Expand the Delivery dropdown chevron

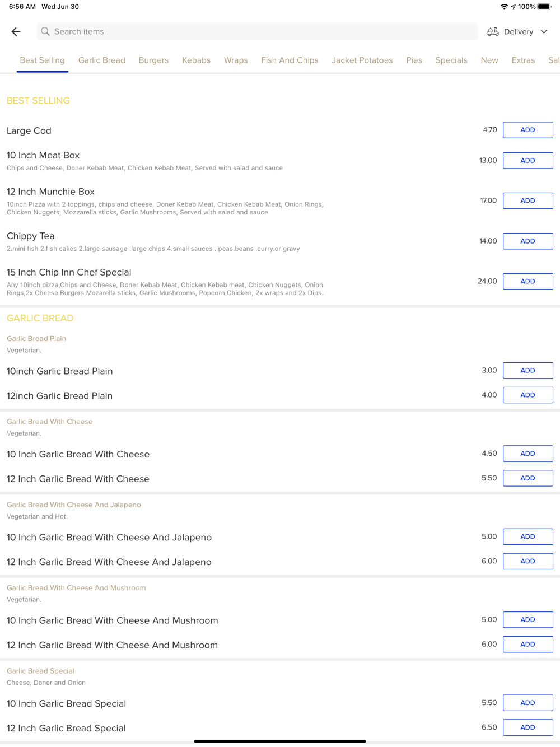coord(544,32)
